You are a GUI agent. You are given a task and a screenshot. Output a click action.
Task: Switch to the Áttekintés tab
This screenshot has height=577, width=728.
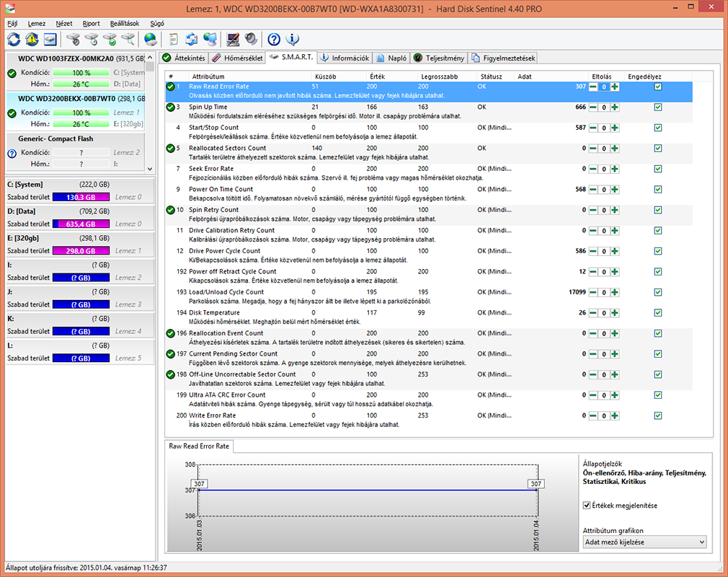click(184, 58)
